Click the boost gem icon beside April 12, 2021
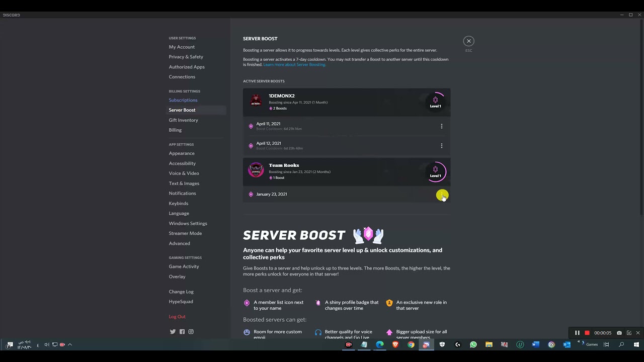Screen dimensions: 644x362 (x=251, y=146)
